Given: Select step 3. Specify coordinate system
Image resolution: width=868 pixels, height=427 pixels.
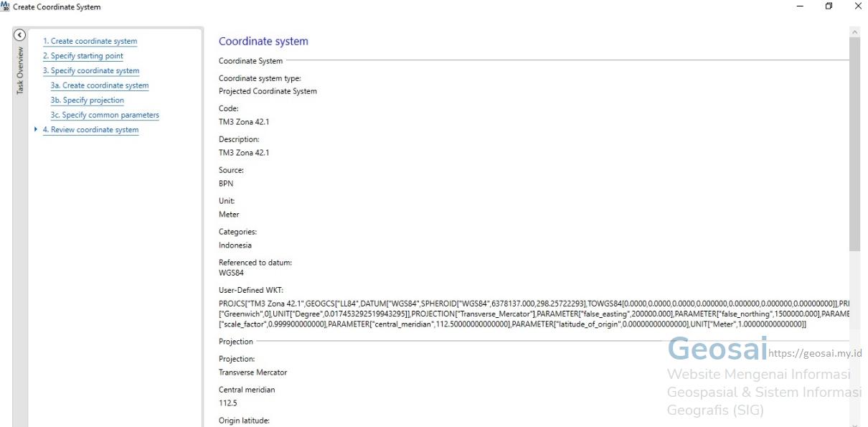Looking at the screenshot, I should pyautogui.click(x=90, y=71).
